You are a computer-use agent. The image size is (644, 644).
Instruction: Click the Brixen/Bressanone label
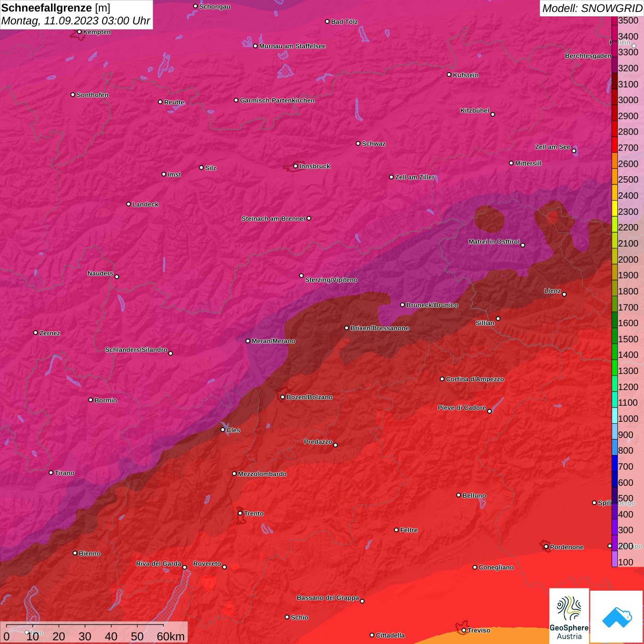click(x=379, y=328)
